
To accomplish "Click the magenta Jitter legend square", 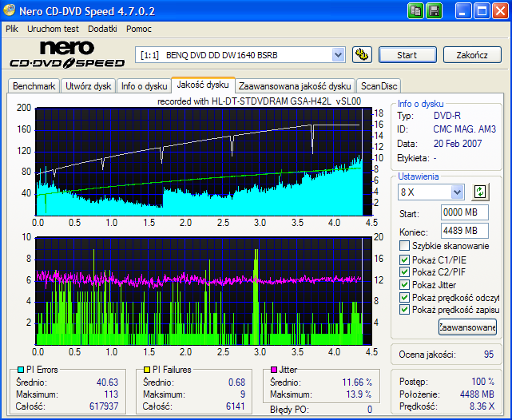I will 274,370.
